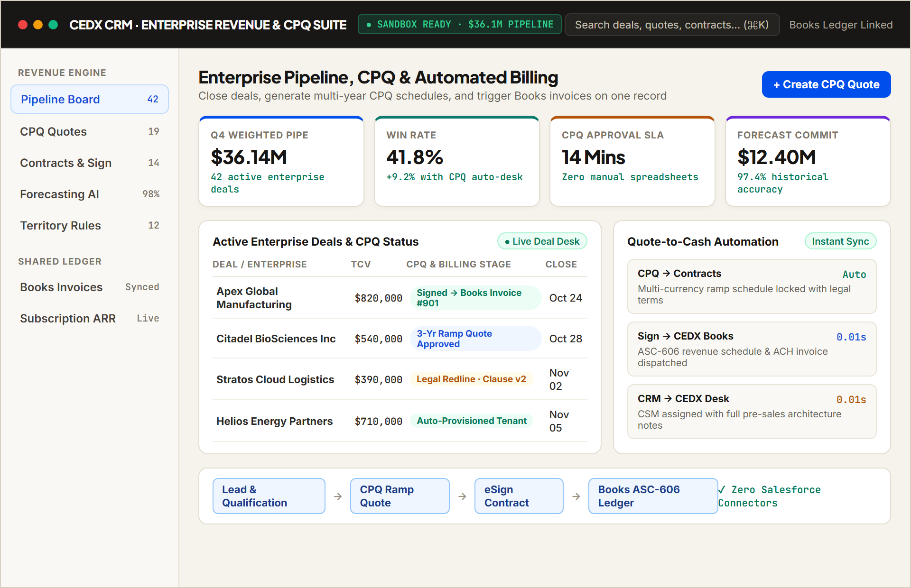This screenshot has height=588, width=911.
Task: Click the Legal Redline Clause v2 status
Action: click(471, 379)
